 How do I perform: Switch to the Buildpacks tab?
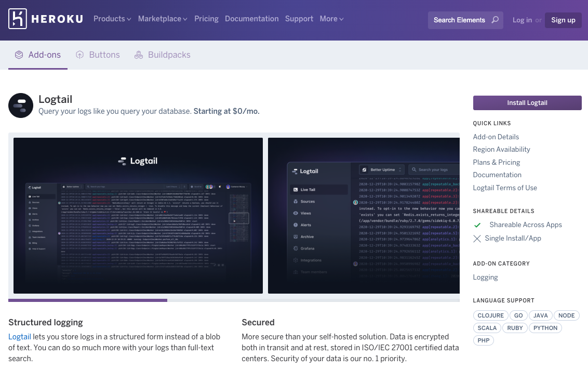click(169, 54)
